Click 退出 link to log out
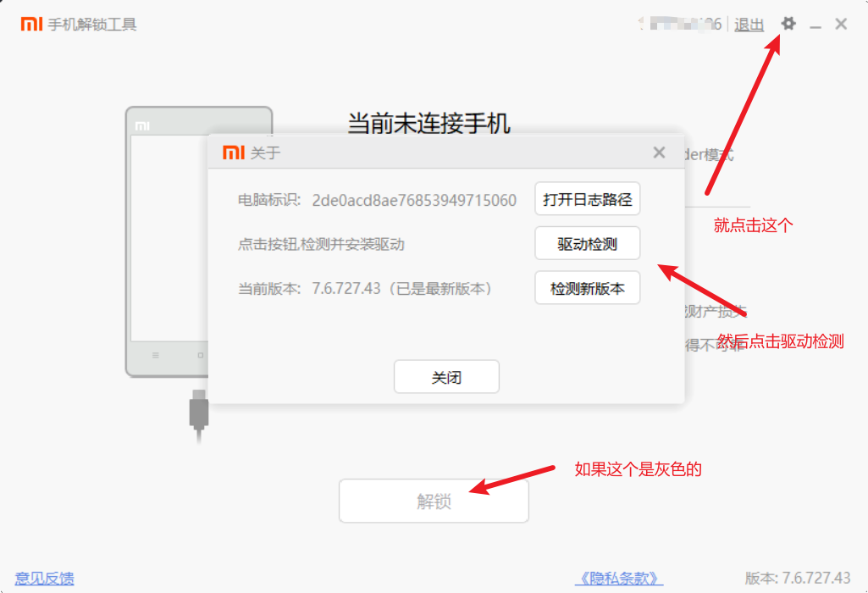Image resolution: width=868 pixels, height=593 pixels. coord(749,25)
